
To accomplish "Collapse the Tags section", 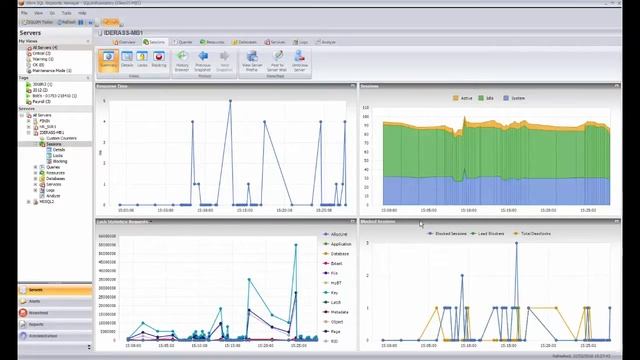I will click(x=88, y=78).
